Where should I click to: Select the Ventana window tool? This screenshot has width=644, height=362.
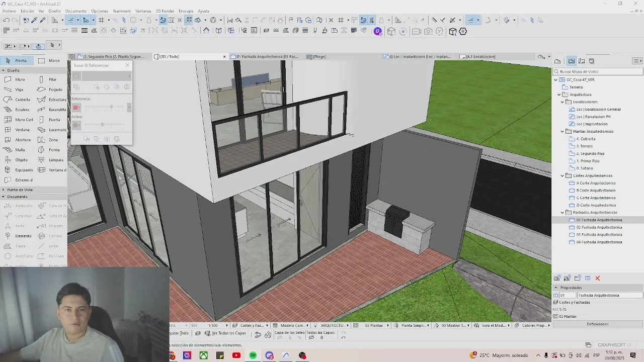tap(17, 130)
